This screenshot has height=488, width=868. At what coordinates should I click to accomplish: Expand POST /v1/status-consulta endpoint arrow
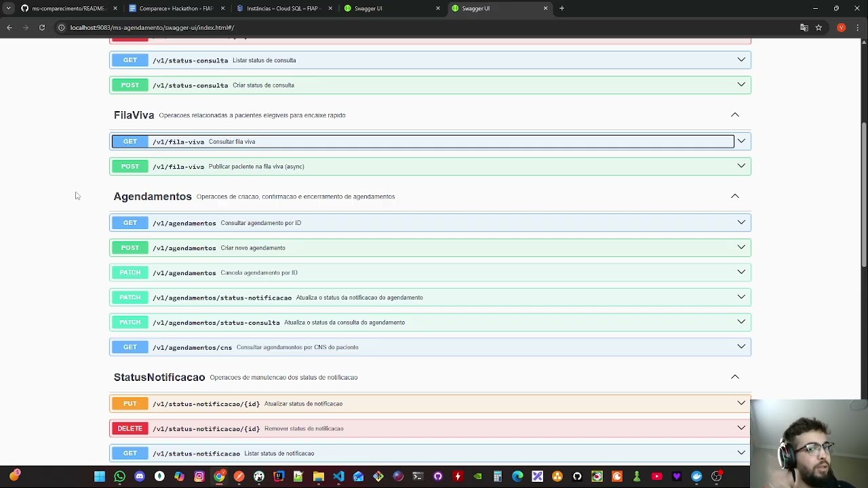[x=741, y=85]
